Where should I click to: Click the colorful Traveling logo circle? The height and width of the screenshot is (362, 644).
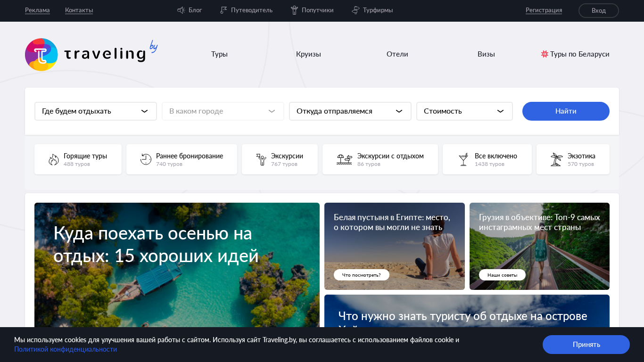pyautogui.click(x=41, y=55)
